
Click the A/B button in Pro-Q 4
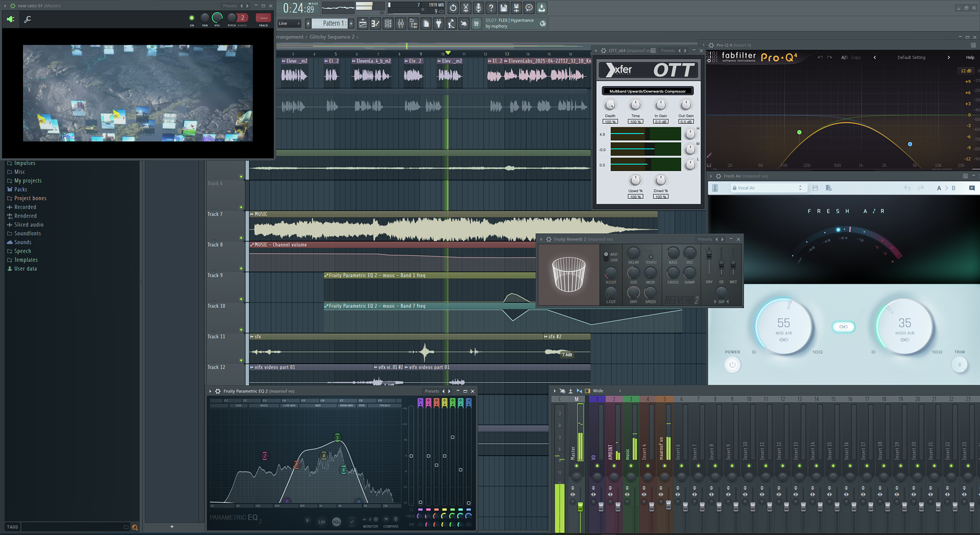pos(844,58)
